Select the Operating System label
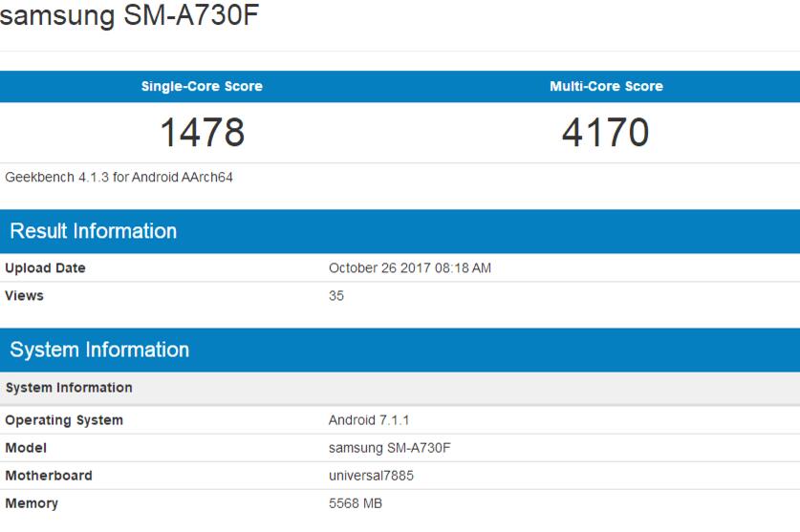The height and width of the screenshot is (532, 800). click(64, 420)
